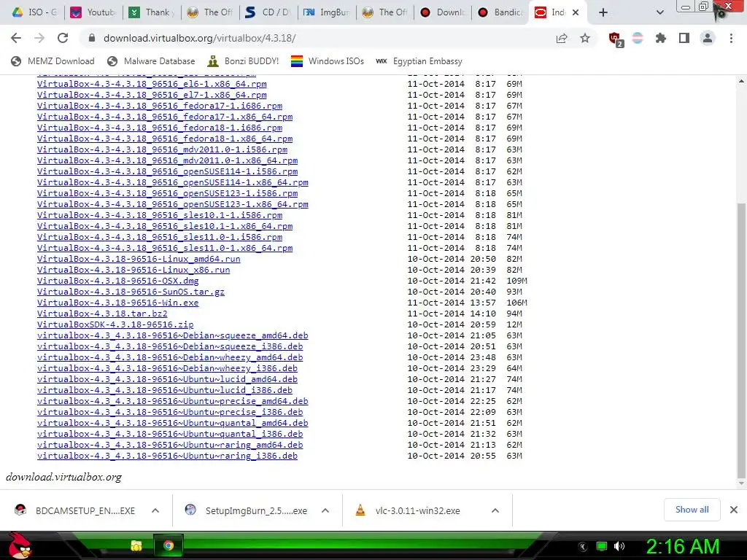Image resolution: width=747 pixels, height=560 pixels.
Task: Open the openSUSE123-1.i586.rpm link
Action: coord(167,194)
